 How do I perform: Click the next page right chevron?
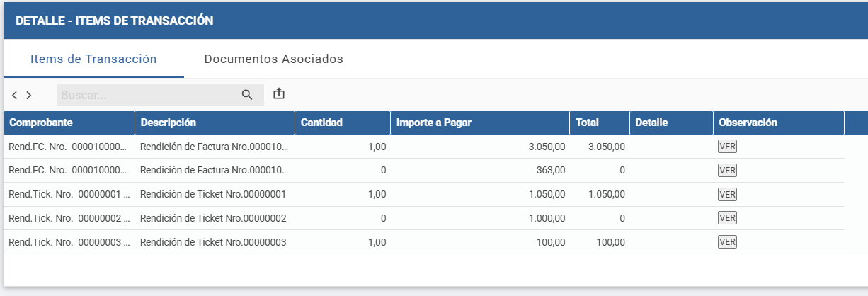28,95
